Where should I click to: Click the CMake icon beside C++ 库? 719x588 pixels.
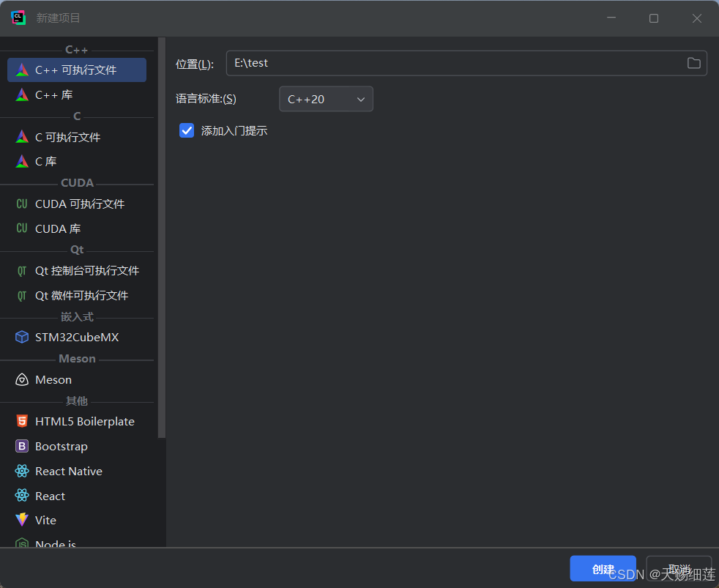pyautogui.click(x=22, y=95)
